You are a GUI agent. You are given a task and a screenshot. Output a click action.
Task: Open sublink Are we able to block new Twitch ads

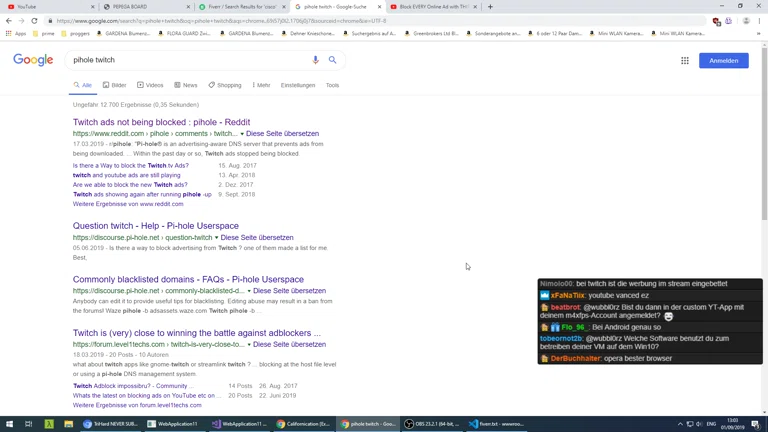coord(130,185)
